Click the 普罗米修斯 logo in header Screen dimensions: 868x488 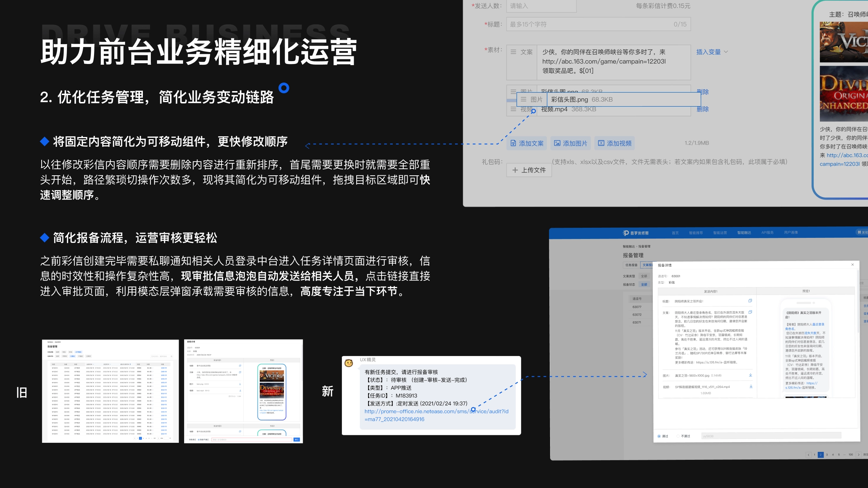click(x=636, y=233)
